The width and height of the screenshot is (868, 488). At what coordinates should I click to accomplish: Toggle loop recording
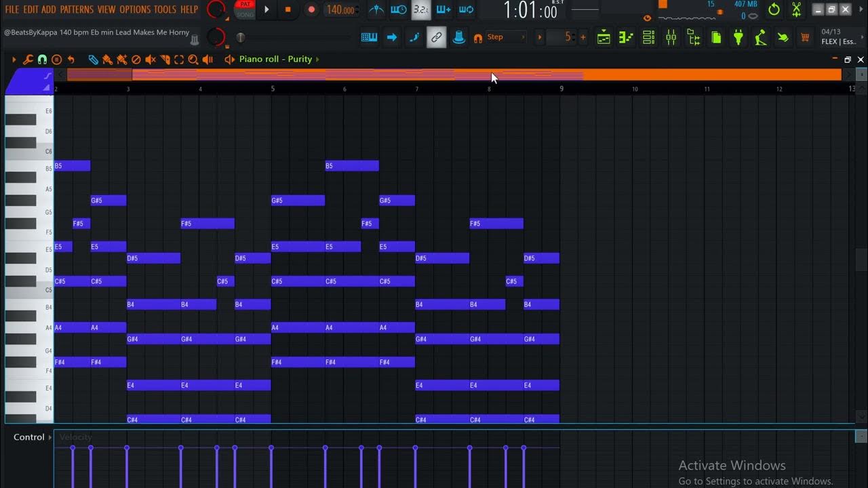[466, 9]
